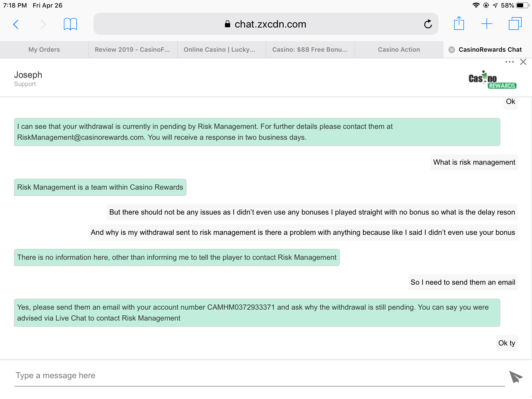Screen dimensions: 532x399
Task: Close the CasinoRewards Chat tab
Action: coord(452,50)
